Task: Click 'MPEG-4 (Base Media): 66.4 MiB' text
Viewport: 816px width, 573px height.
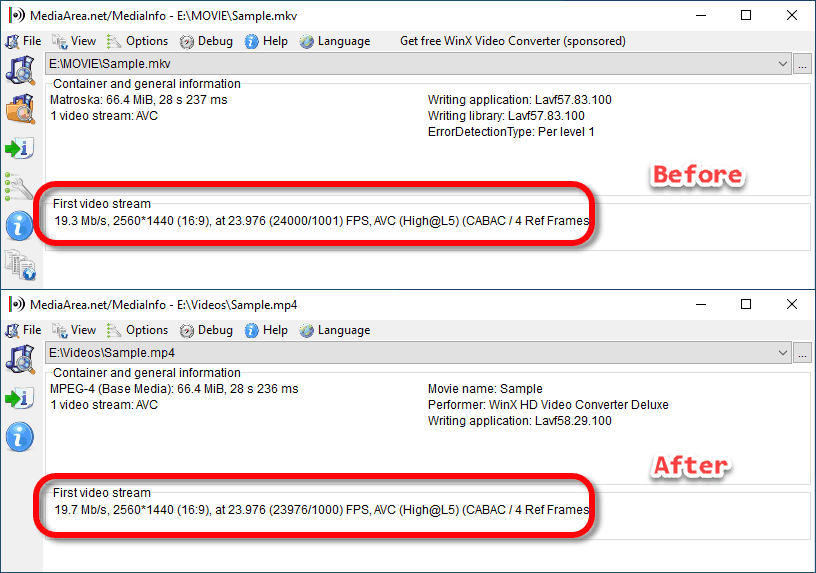Action: point(137,389)
